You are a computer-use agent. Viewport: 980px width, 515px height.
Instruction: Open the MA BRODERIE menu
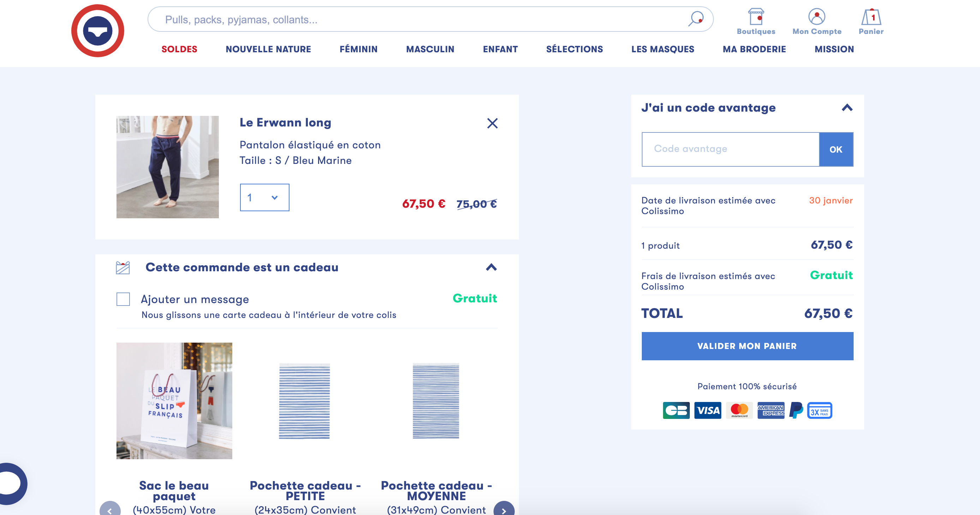[754, 49]
